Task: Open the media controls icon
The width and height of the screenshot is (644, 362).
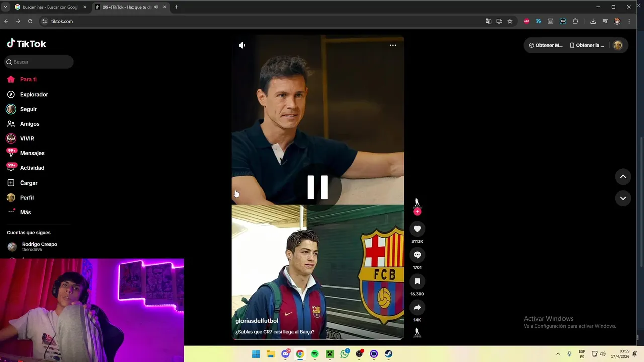Action: tap(605, 21)
